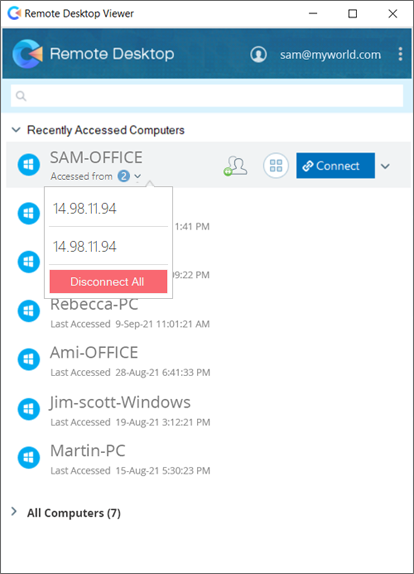Click the Connect button for SAM-OFFICE
The image size is (414, 574).
click(335, 165)
